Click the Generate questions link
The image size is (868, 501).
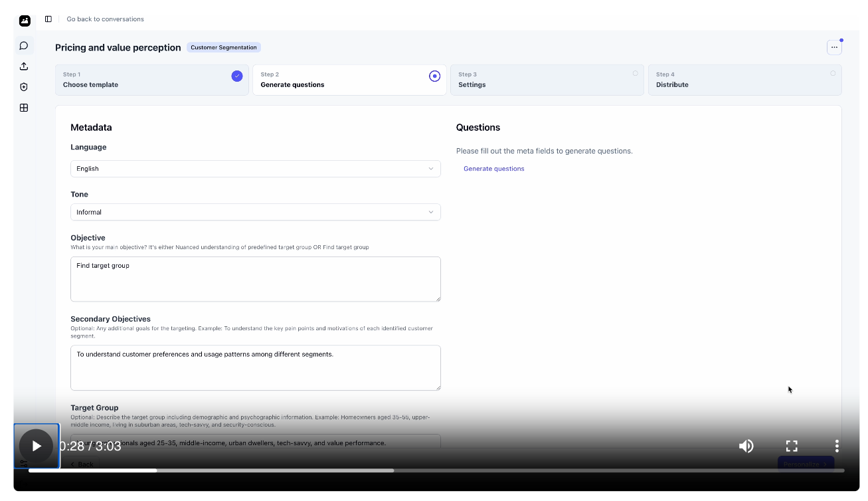click(x=493, y=168)
